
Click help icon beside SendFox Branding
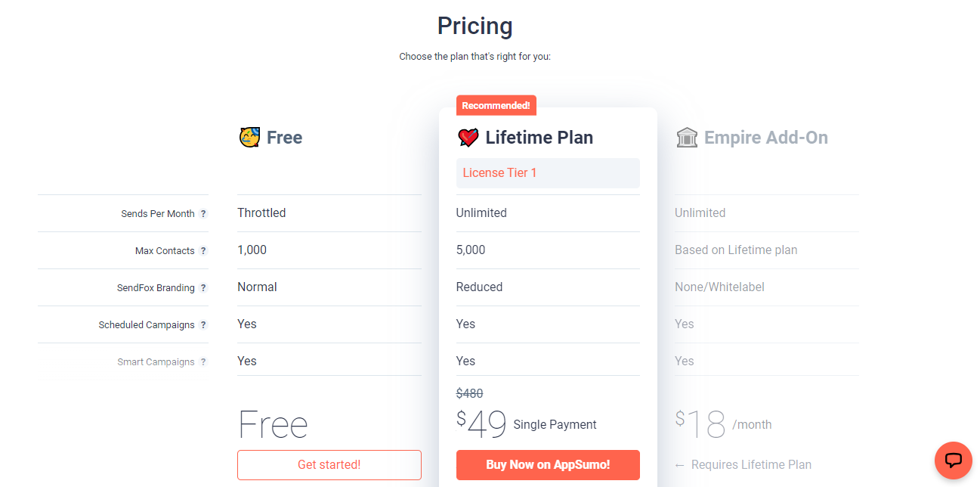click(203, 288)
